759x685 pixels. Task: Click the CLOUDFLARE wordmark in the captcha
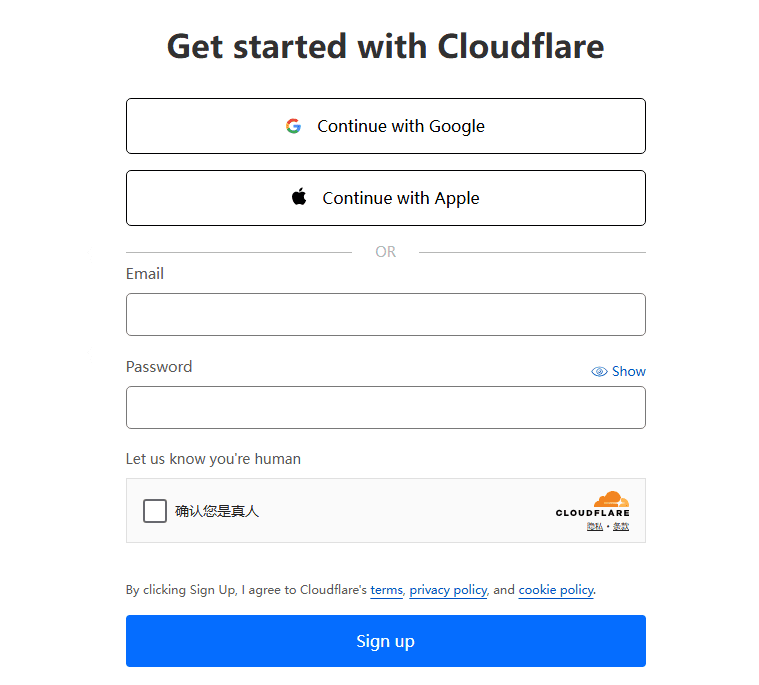[x=593, y=513]
